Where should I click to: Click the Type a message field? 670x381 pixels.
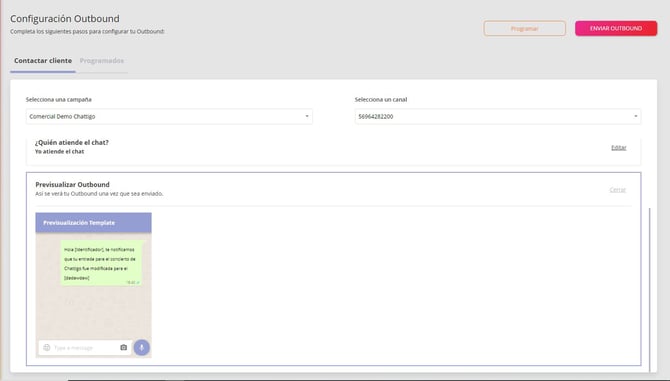(x=85, y=348)
